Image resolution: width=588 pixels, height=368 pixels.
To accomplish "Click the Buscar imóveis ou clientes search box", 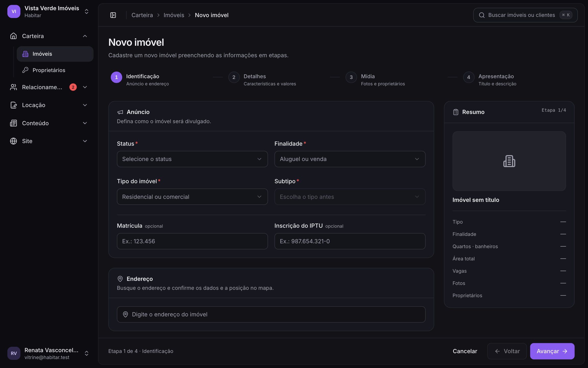I will coord(525,15).
